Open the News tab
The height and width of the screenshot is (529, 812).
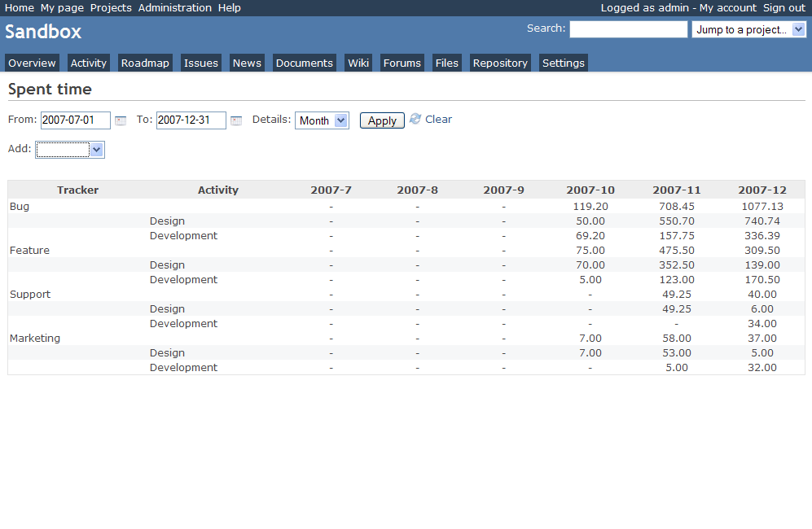(247, 63)
